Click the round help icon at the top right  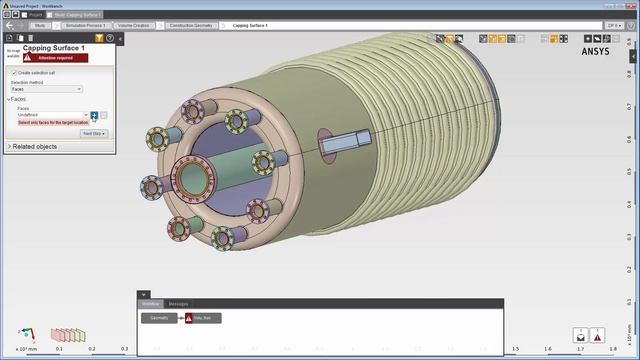point(631,25)
